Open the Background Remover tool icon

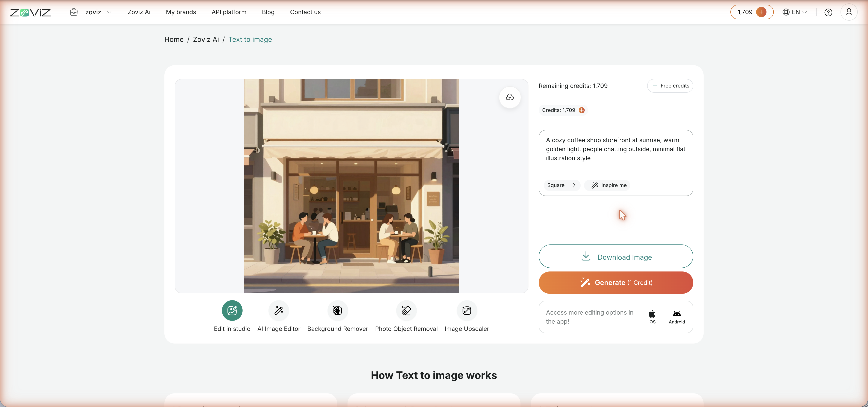pos(338,310)
